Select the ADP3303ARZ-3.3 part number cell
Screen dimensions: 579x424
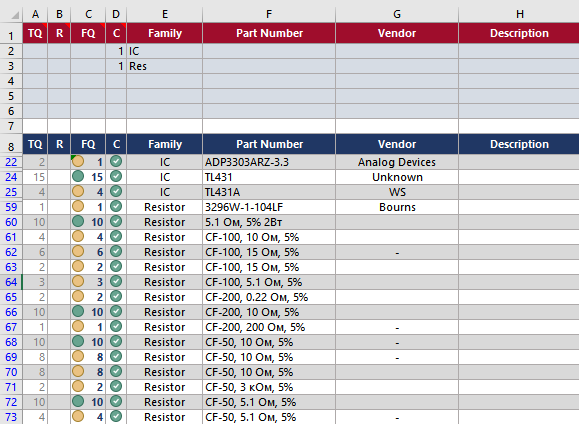[x=269, y=162]
